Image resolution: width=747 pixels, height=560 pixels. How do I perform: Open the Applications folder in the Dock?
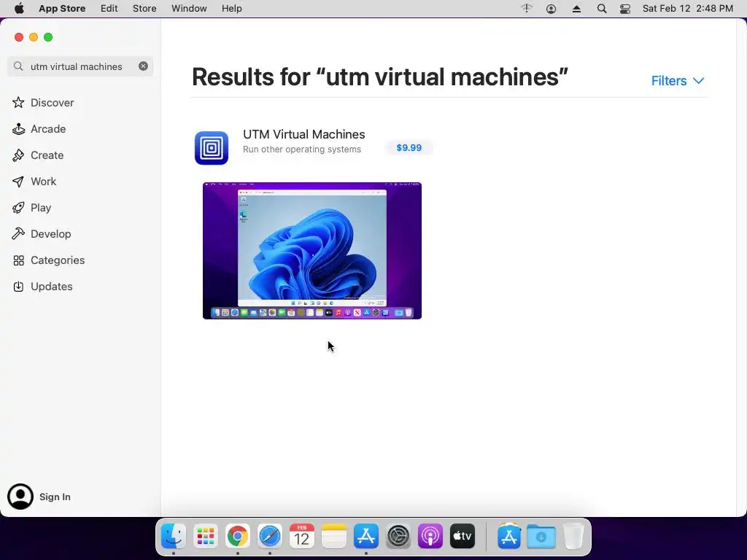point(509,536)
